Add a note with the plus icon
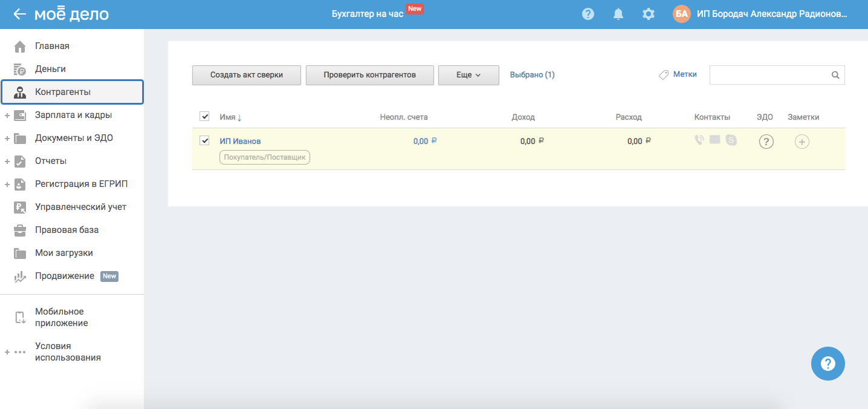 (x=802, y=142)
